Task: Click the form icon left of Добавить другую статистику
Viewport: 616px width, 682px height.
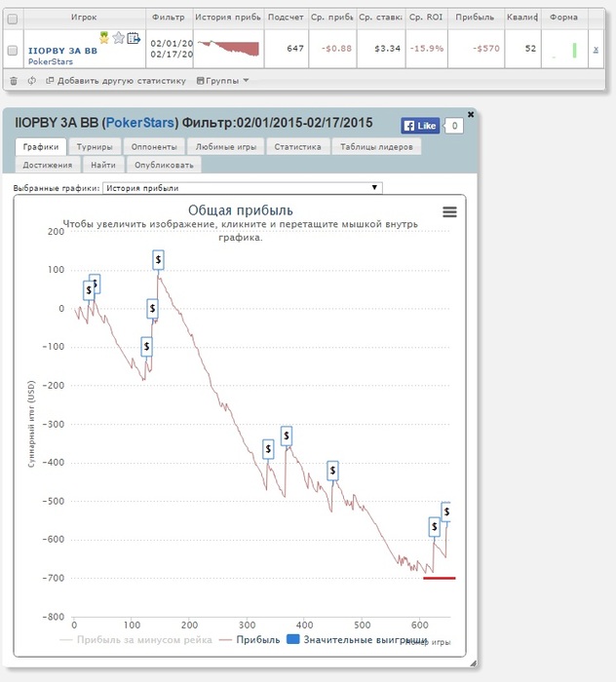Action: coord(50,81)
